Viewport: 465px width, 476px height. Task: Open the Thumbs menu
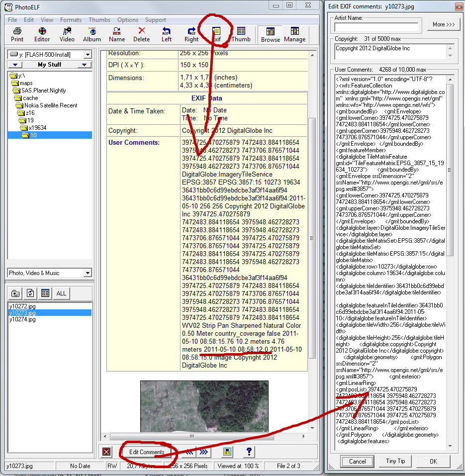click(x=99, y=20)
